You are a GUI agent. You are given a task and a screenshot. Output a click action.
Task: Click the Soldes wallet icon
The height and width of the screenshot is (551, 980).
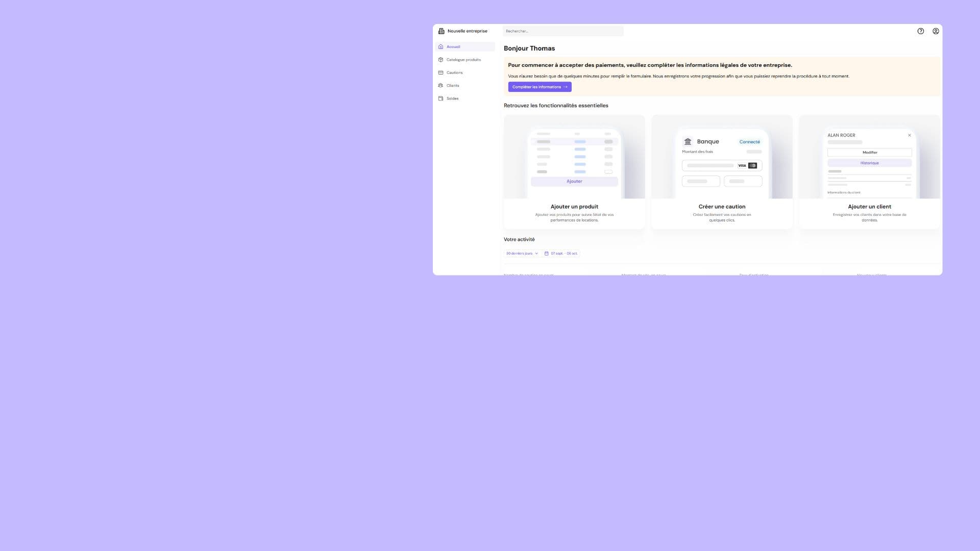point(440,98)
